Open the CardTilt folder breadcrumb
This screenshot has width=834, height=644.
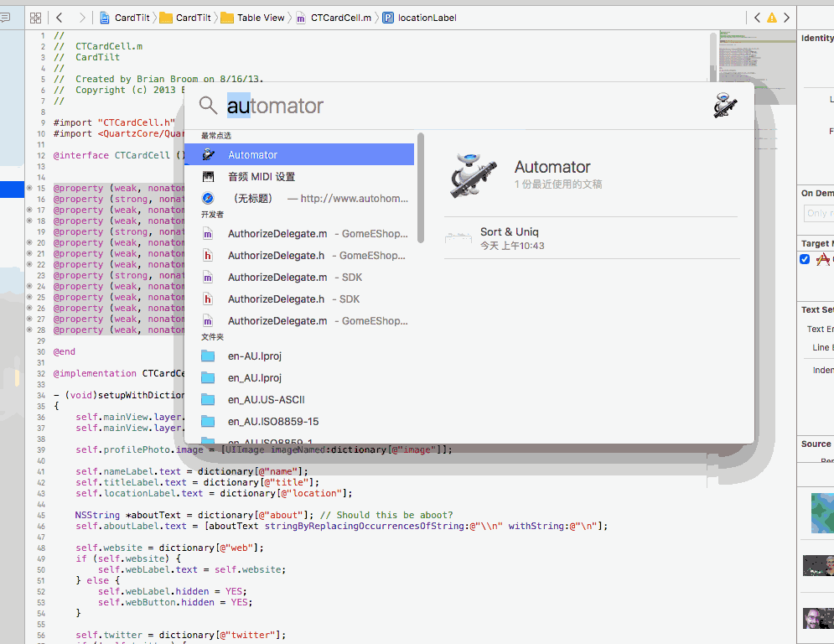186,18
